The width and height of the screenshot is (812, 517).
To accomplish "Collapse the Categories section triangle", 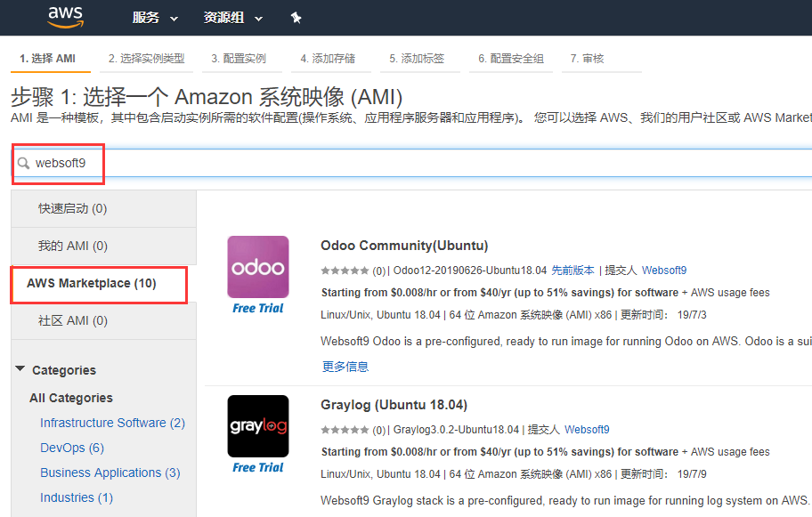I will pos(20,369).
